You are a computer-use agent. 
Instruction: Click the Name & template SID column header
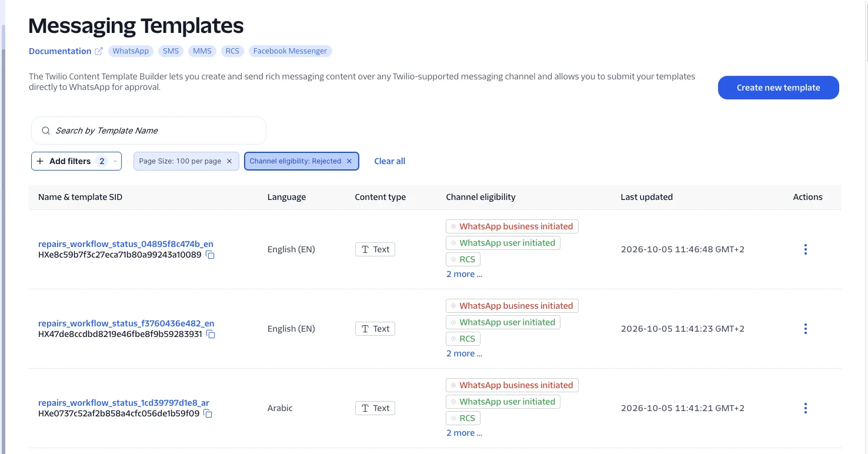click(x=80, y=197)
